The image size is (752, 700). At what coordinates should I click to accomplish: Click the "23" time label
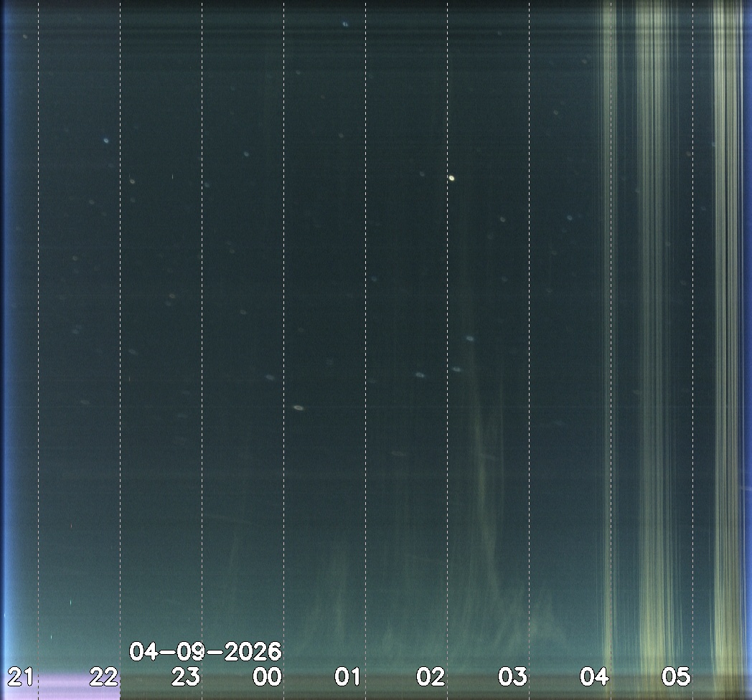(x=185, y=676)
